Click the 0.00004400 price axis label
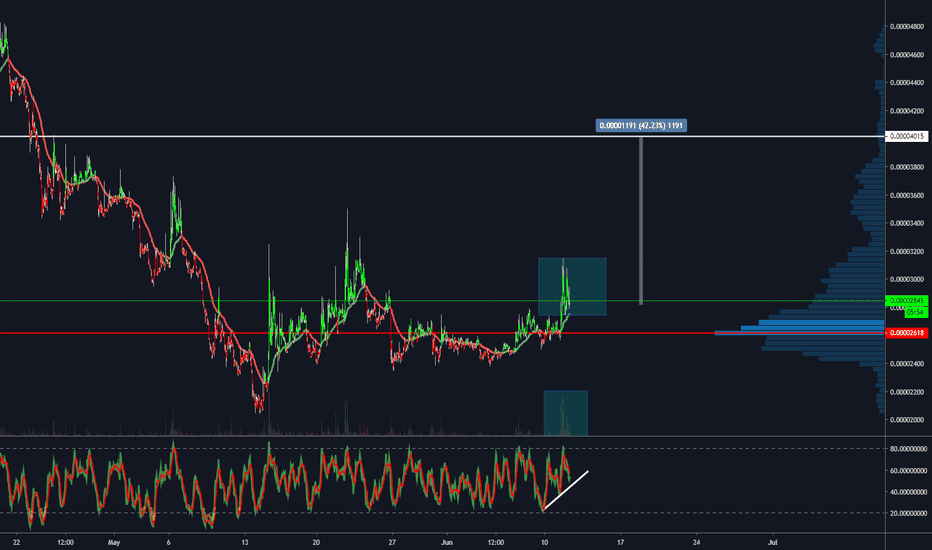Screen dimensions: 932x550 [907, 83]
